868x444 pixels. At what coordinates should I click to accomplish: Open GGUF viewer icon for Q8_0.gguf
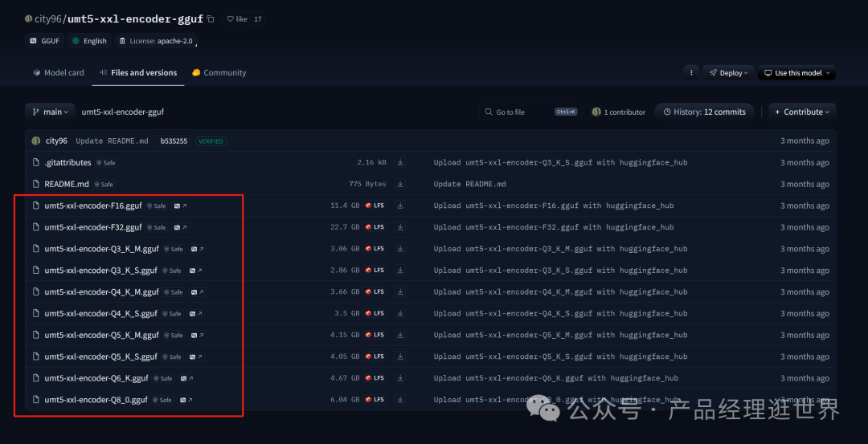186,400
